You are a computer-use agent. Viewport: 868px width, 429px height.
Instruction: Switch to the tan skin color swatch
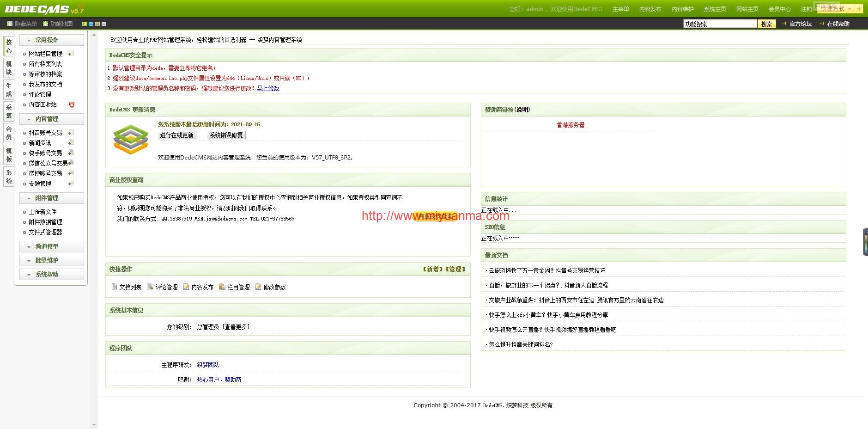(97, 24)
